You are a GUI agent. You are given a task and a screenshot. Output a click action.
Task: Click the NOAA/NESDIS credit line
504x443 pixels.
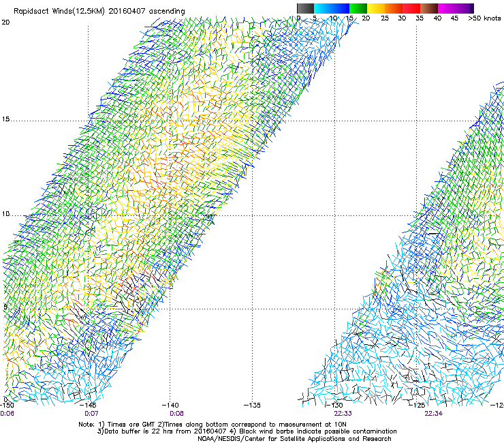(x=294, y=439)
